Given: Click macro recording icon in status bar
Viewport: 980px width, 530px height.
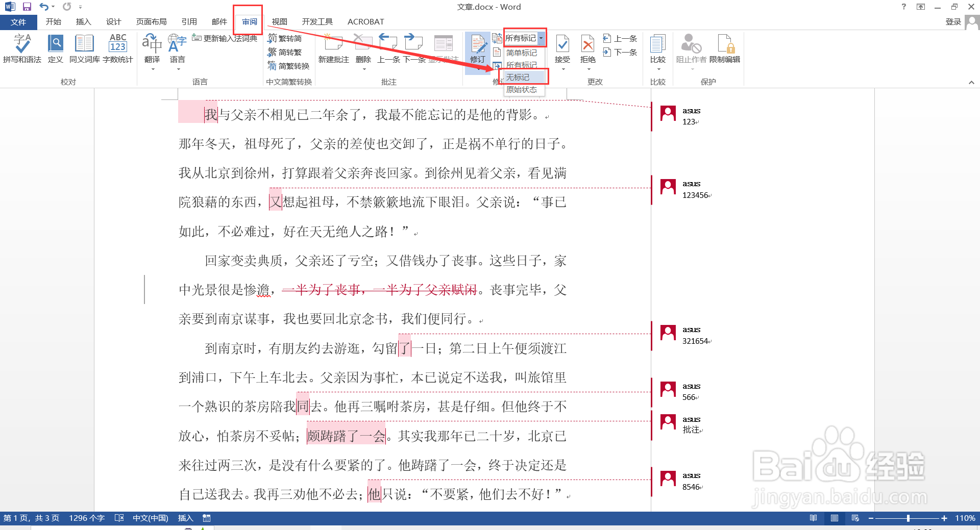Looking at the screenshot, I should tap(207, 518).
